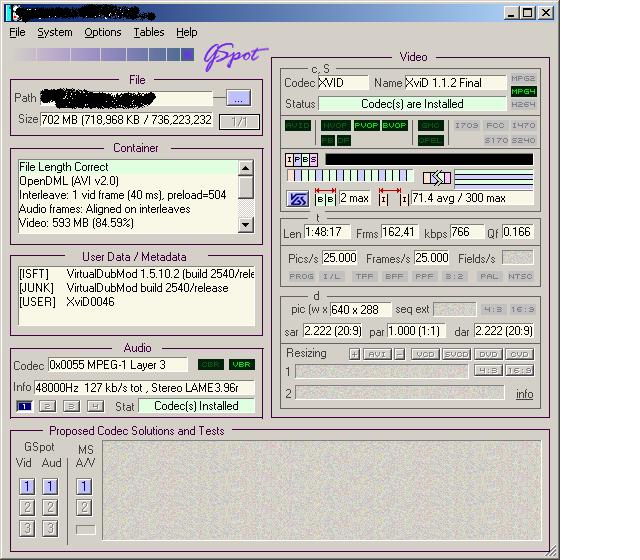The image size is (640, 560).
Task: Click the DVD Resizing button
Action: click(488, 354)
